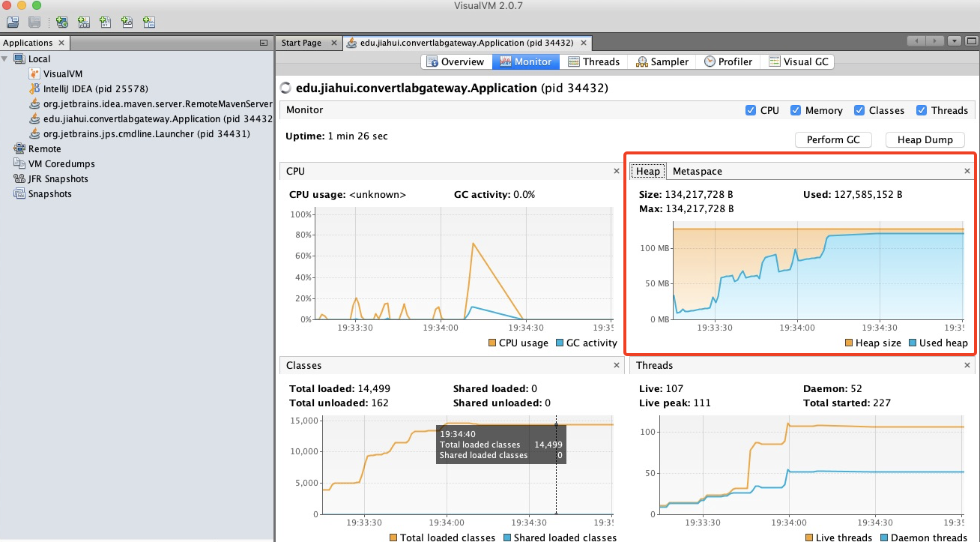
Task: Close the Heap graph panel
Action: [x=967, y=172]
